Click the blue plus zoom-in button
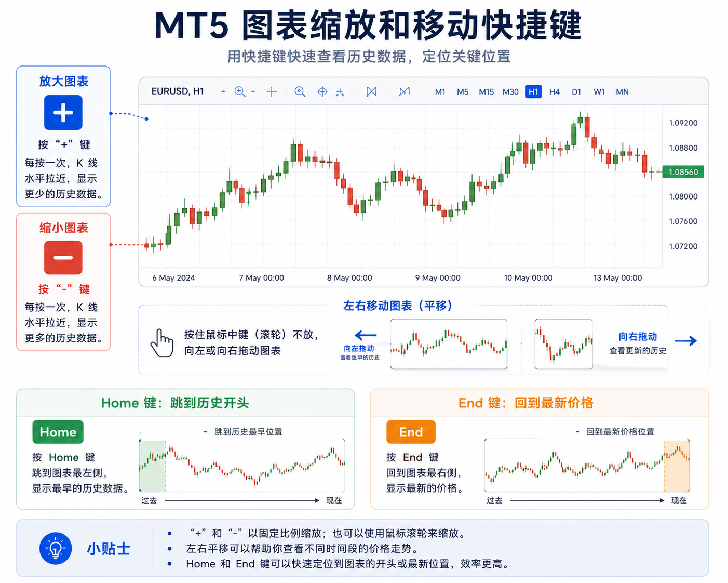The image size is (728, 583). point(63,112)
